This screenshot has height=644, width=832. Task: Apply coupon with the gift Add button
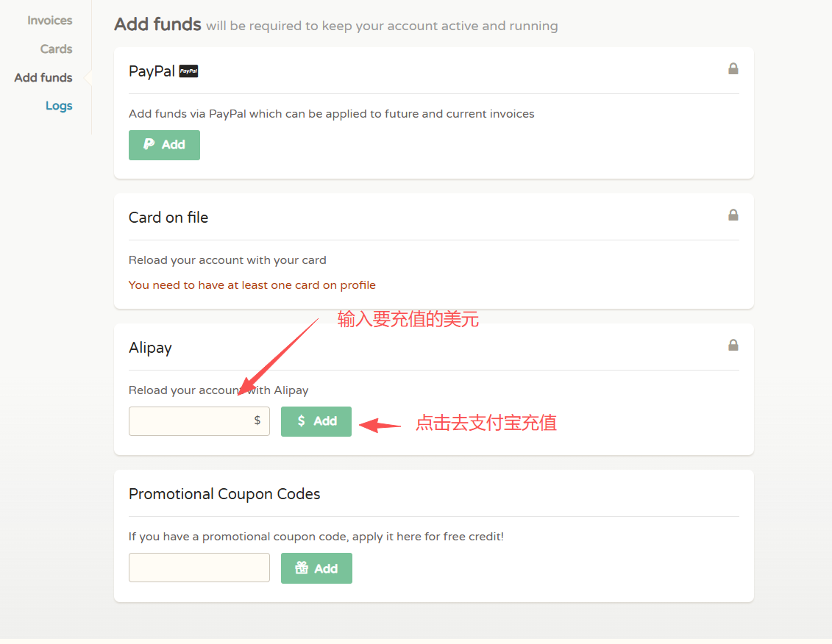coord(316,568)
